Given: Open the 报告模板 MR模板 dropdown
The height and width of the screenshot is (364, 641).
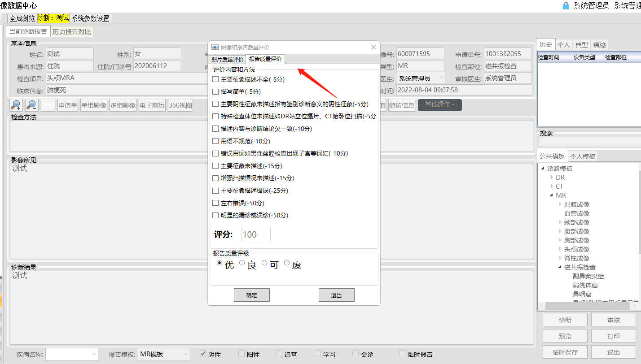Looking at the screenshot, I should [x=163, y=354].
